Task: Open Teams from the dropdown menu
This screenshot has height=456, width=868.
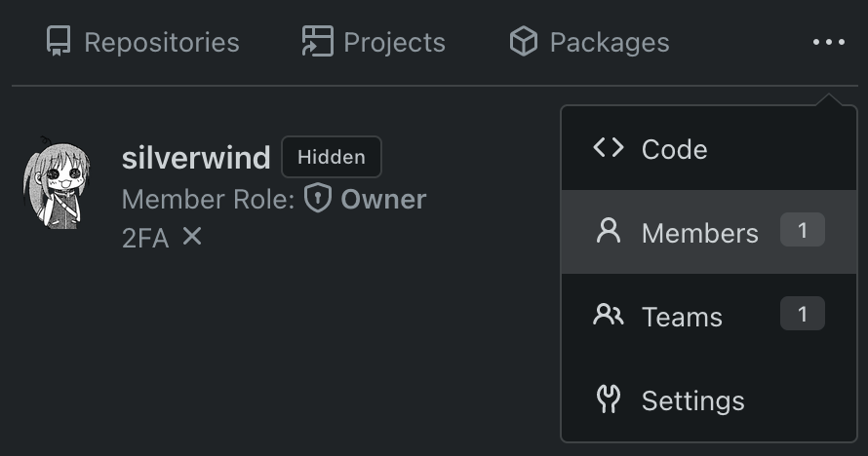Action: (x=682, y=317)
